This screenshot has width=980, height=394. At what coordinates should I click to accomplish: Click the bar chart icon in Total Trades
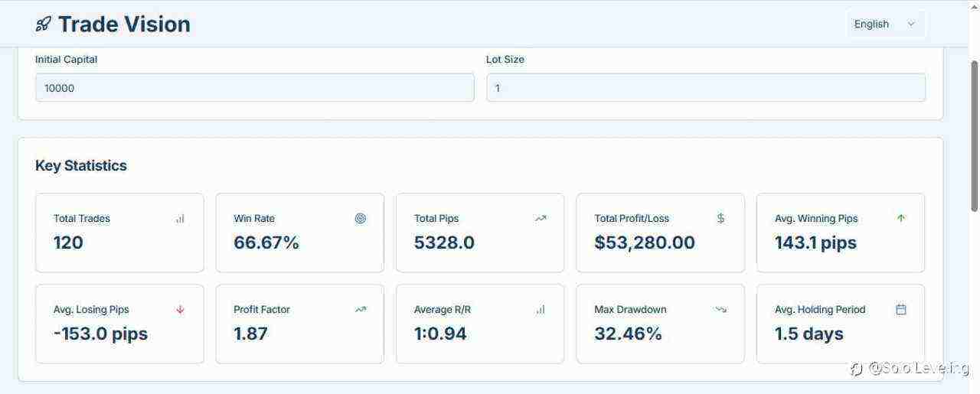point(180,219)
